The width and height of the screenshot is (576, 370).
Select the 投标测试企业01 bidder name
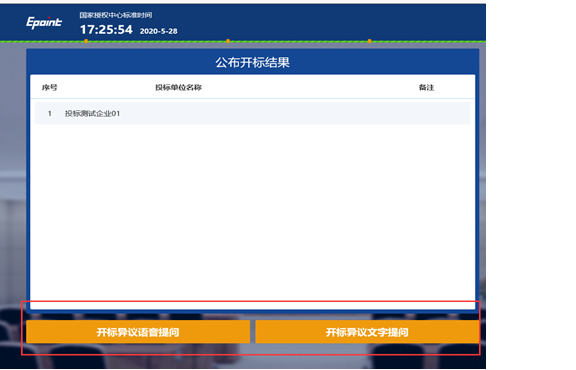[92, 114]
